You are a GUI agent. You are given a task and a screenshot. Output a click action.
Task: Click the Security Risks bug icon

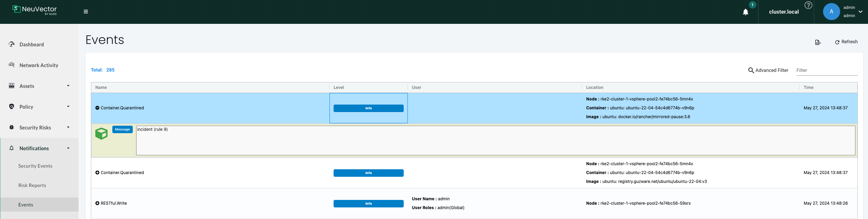pos(12,127)
